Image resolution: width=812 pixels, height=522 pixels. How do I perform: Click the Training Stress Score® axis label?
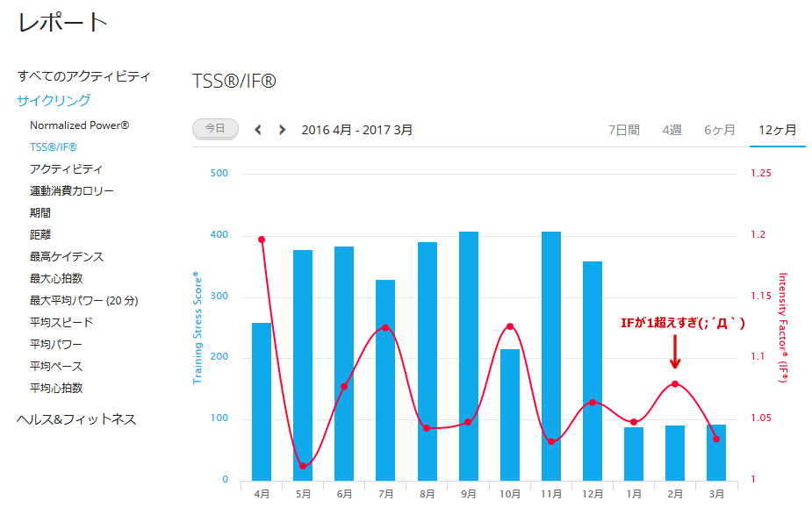coord(198,327)
